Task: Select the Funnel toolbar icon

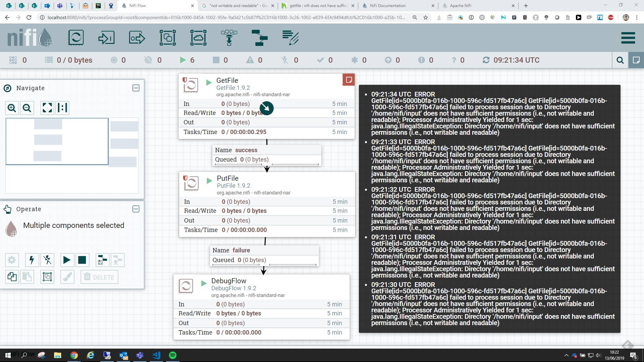Action: pyautogui.click(x=229, y=38)
